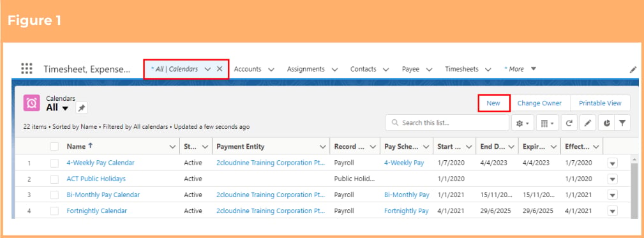Image resolution: width=644 pixels, height=238 pixels.
Task: Open the Accounts tab dropdown chevron
Action: click(271, 70)
